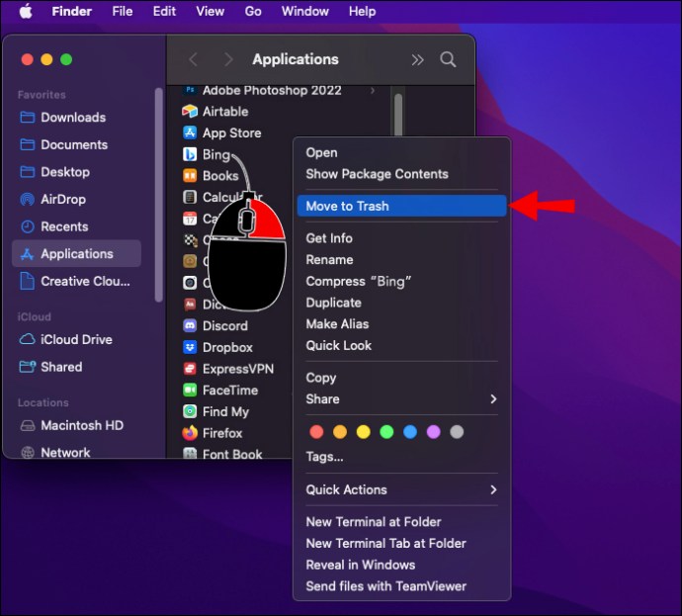Click the Documents folder icon in sidebar
The height and width of the screenshot is (616, 682).
28,144
